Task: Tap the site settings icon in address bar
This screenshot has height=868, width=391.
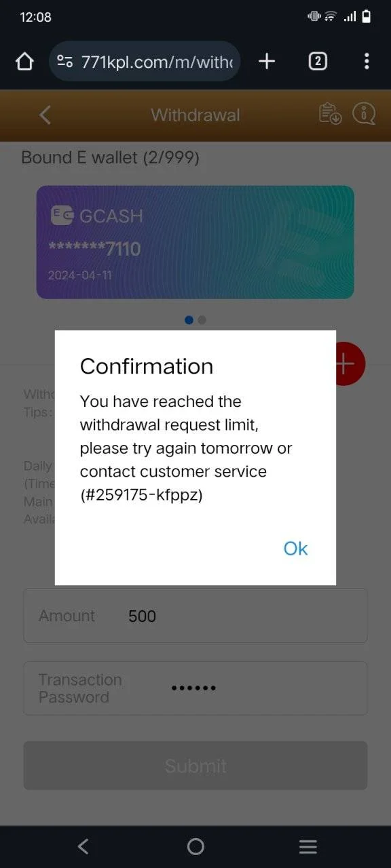Action: [x=65, y=62]
